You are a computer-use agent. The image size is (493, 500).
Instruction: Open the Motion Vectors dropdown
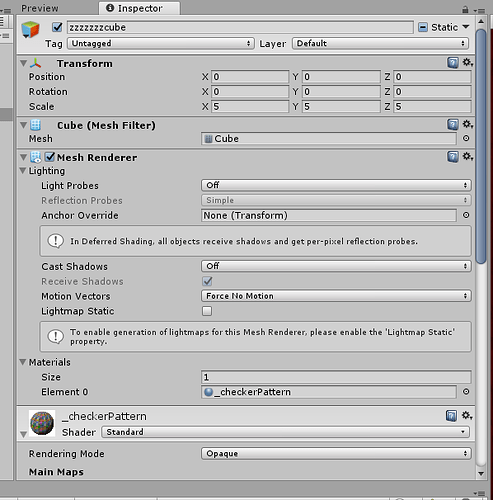tap(336, 296)
